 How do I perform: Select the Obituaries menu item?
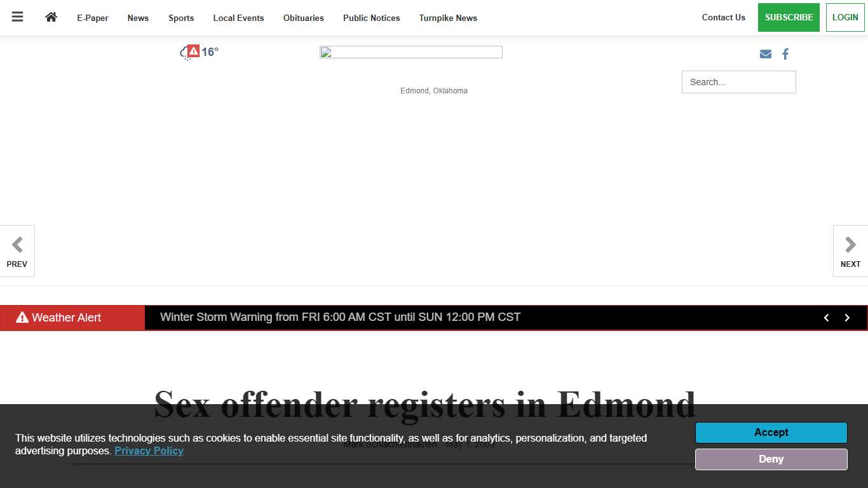303,18
